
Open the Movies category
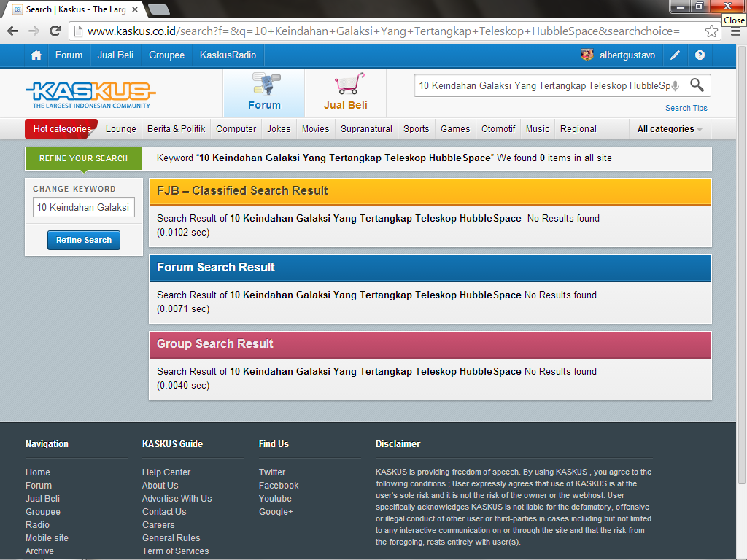click(x=315, y=129)
